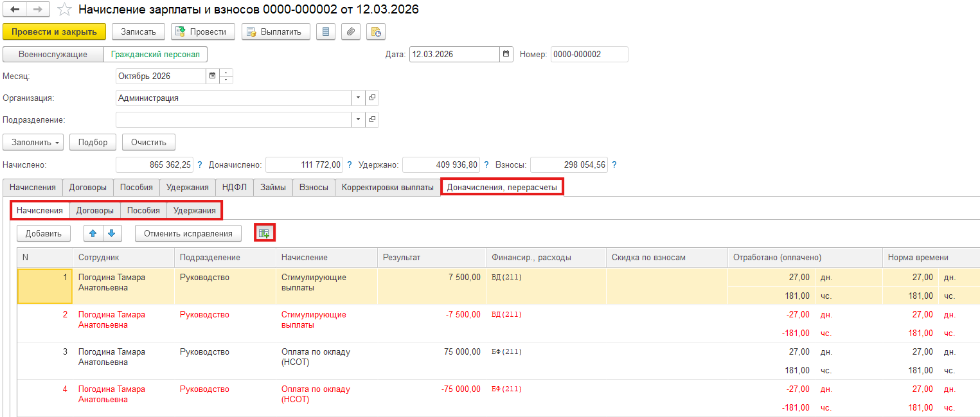Focus the Номер input field
This screenshot has width=980, height=417.
pos(589,55)
